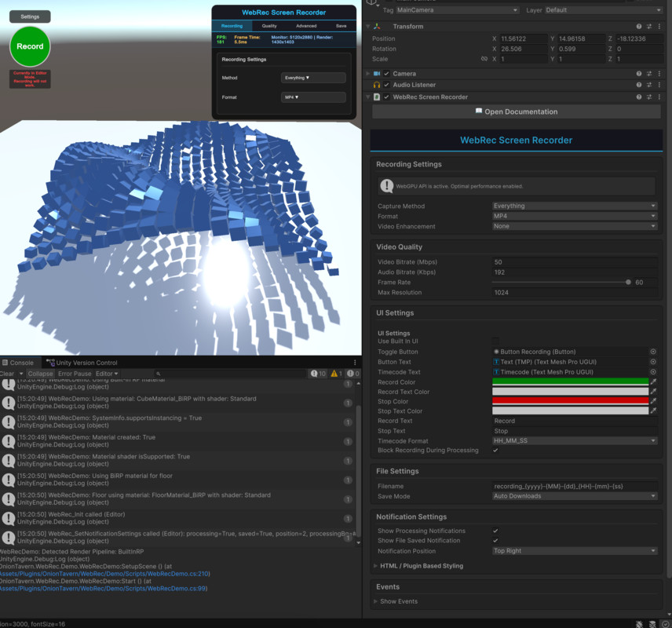Change Save Mode from Auto Downloads
Viewport: 672px width, 628px height.
pyautogui.click(x=575, y=495)
